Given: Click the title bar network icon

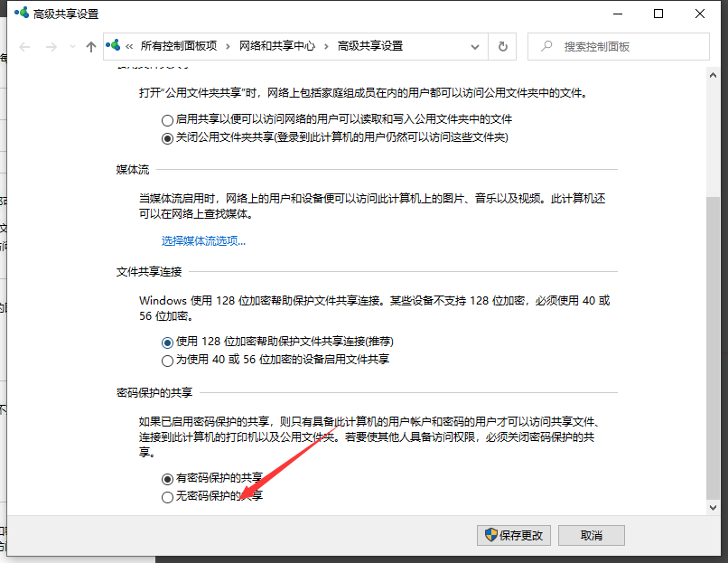Looking at the screenshot, I should [20, 14].
